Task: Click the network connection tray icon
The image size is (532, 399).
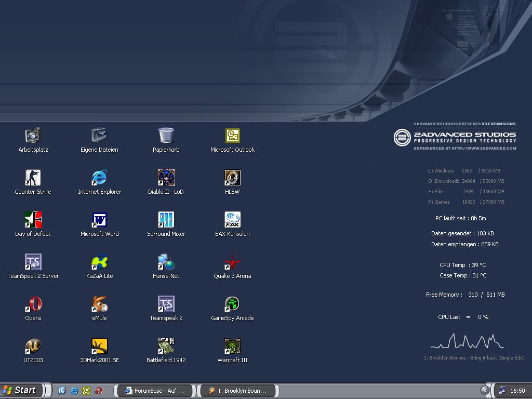Action: (x=502, y=391)
